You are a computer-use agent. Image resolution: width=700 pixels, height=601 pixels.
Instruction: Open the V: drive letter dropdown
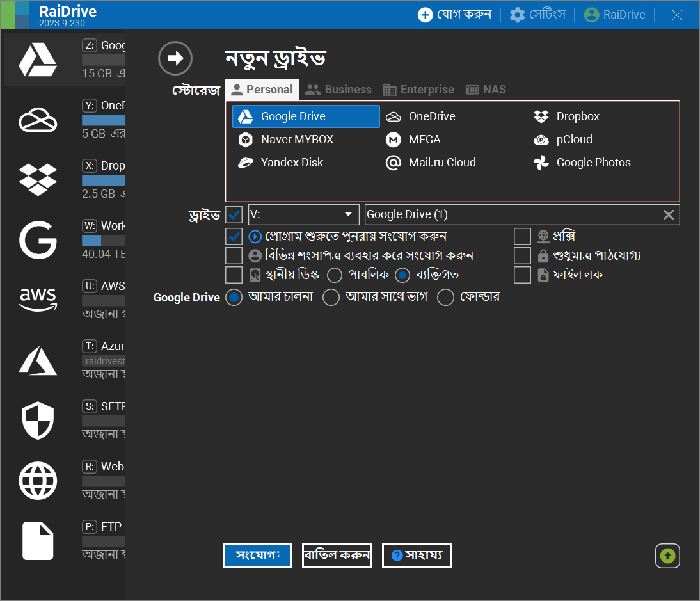coord(304,215)
